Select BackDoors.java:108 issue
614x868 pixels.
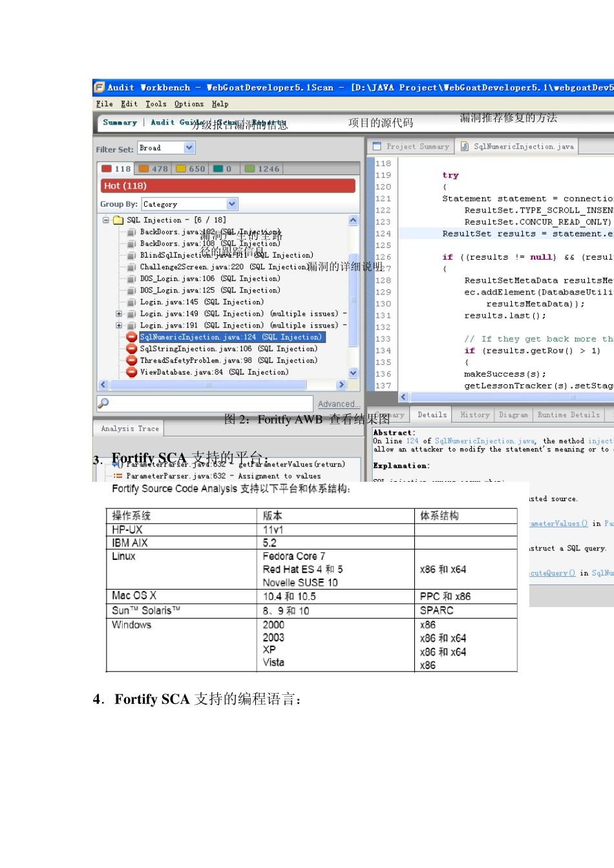(210, 243)
